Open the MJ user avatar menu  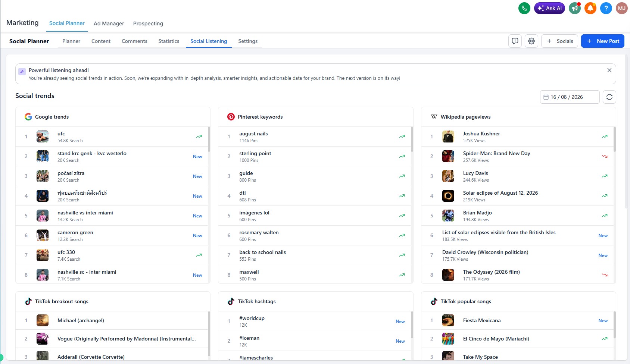622,8
